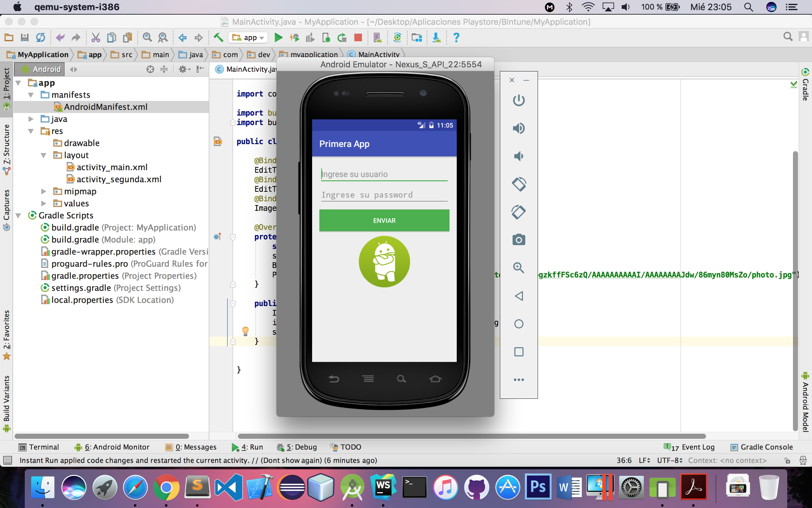Screen dimensions: 812x508
Task: Click the Help question mark icon
Action: (456, 38)
